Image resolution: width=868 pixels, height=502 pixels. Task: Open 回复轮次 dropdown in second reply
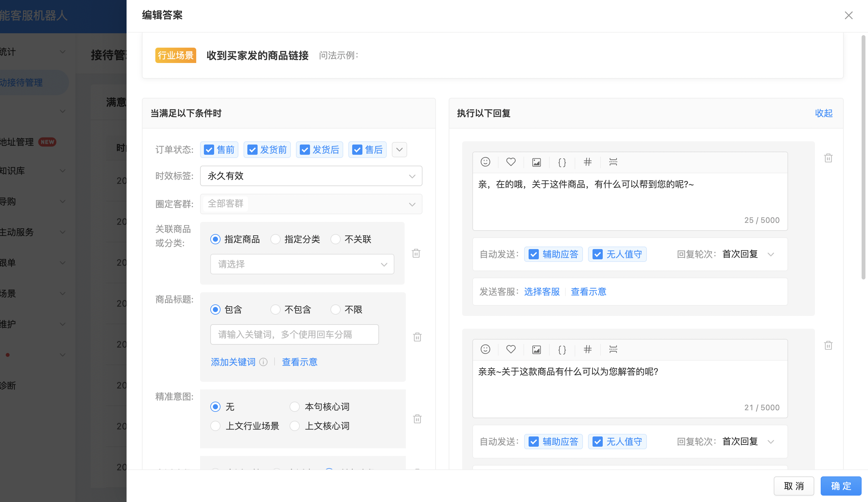748,442
